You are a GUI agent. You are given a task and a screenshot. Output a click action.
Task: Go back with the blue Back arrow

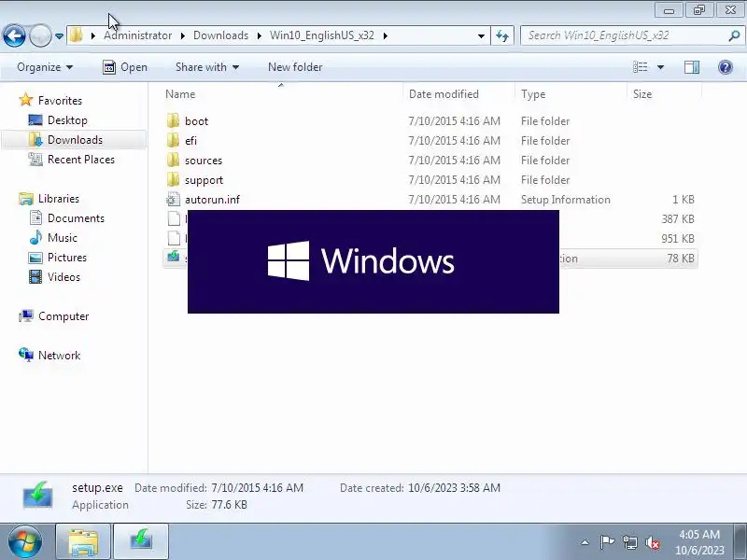[14, 35]
